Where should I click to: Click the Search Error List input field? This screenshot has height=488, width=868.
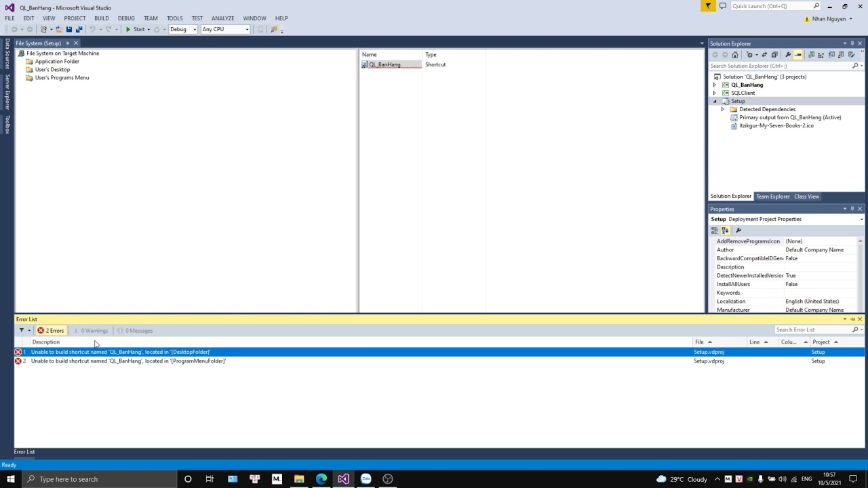pyautogui.click(x=813, y=330)
